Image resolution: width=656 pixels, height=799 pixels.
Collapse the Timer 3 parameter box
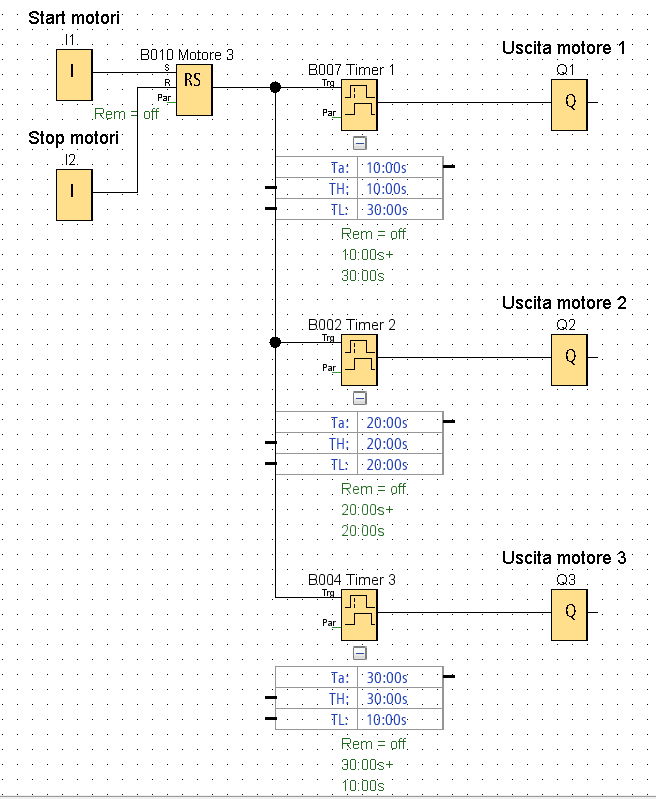(360, 653)
